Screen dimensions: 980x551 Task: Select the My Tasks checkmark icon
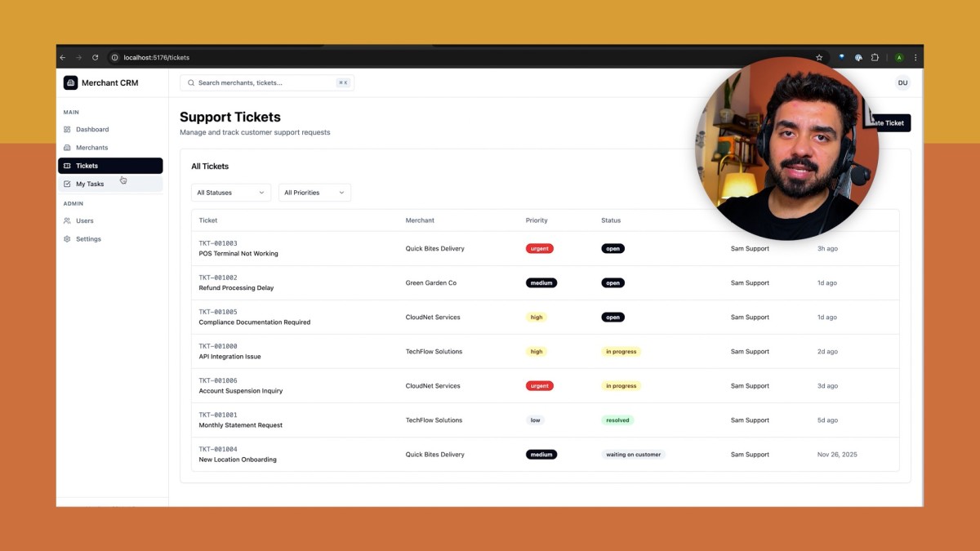click(67, 184)
